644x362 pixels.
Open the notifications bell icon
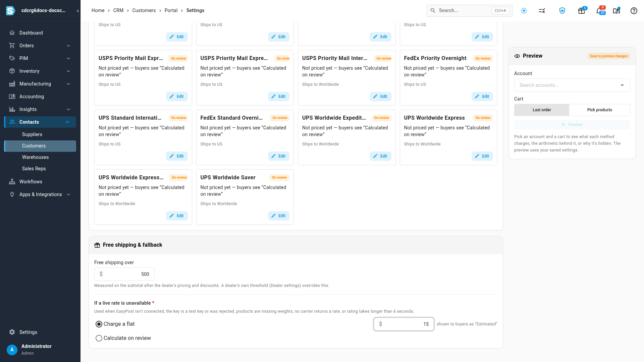point(599,11)
